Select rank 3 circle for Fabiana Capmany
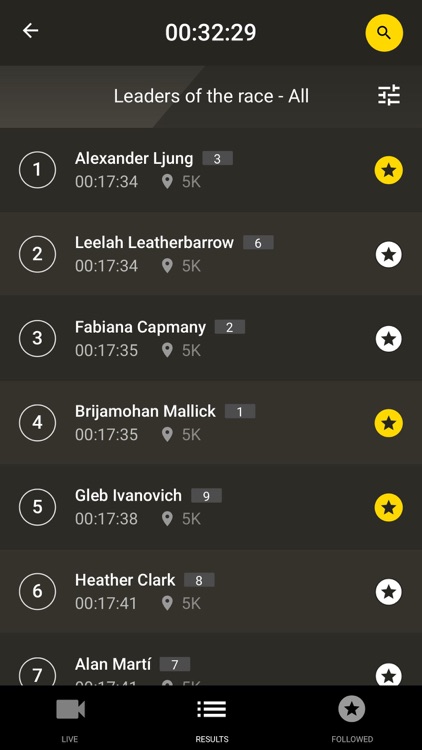Image resolution: width=422 pixels, height=750 pixels. (37, 339)
